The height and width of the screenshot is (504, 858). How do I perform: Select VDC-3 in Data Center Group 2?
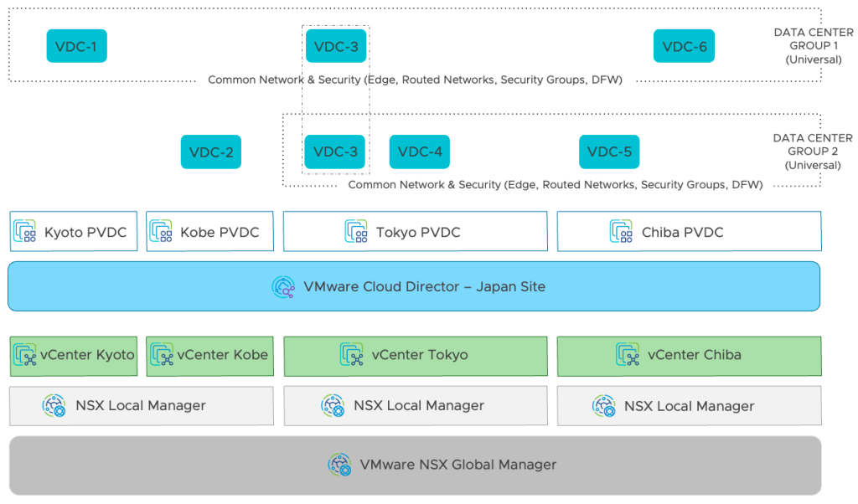[x=335, y=152]
